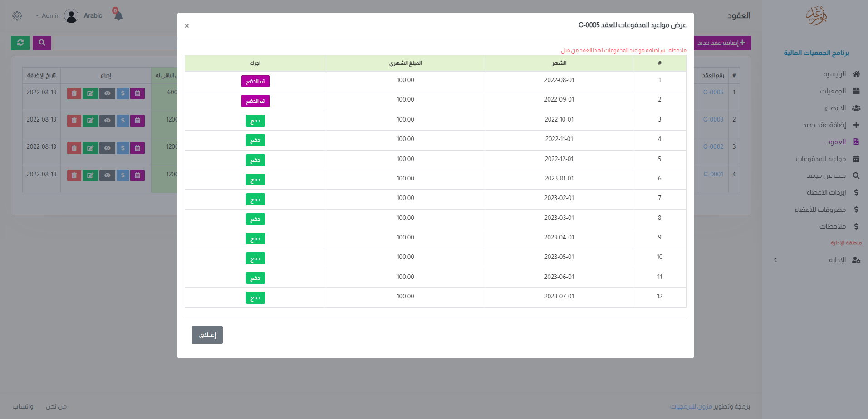Open the Admin user dropdown
Screen dimensions: 868x419
pos(48,16)
